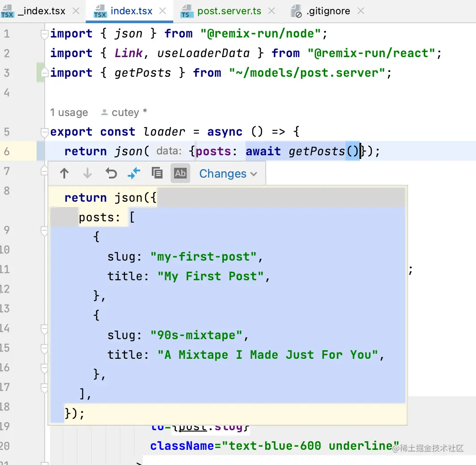The height and width of the screenshot is (465, 476).
Task: Copy the original text to clipboard
Action: coord(157,173)
